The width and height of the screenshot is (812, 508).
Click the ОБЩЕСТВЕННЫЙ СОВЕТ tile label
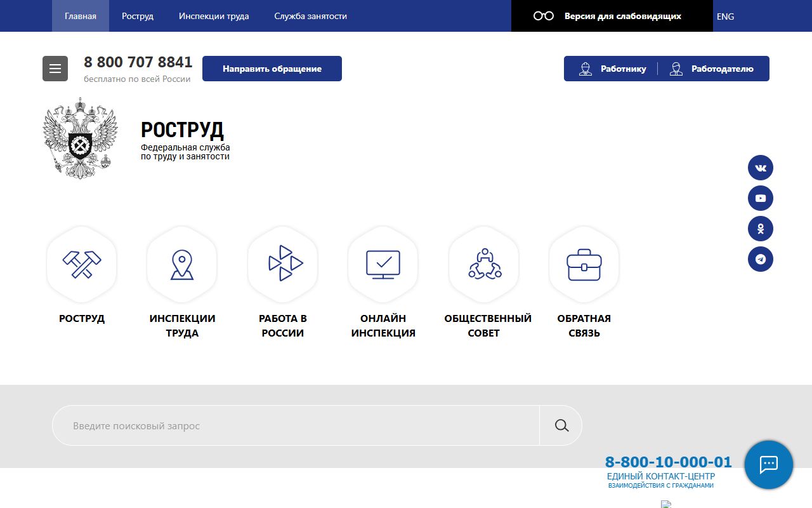click(488, 326)
